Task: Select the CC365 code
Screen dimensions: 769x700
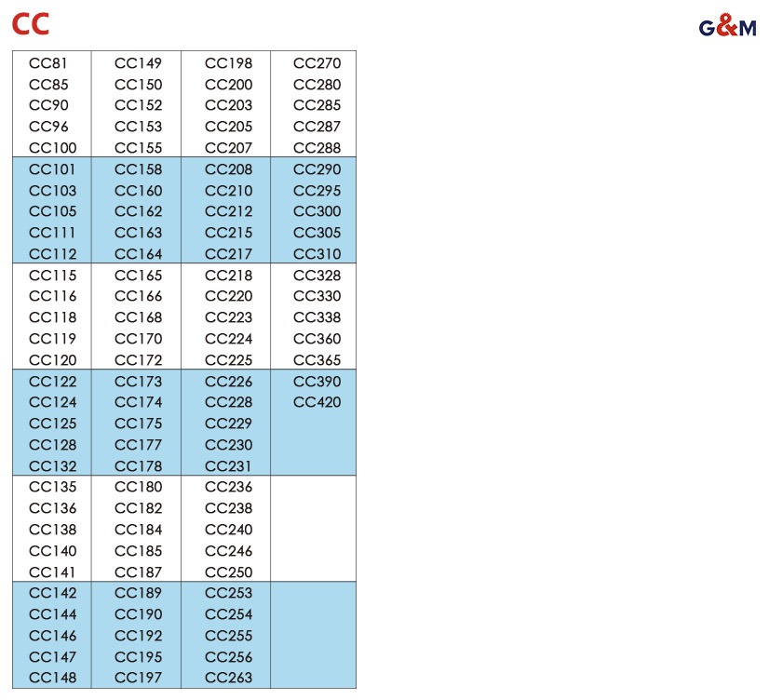Action: click(317, 360)
